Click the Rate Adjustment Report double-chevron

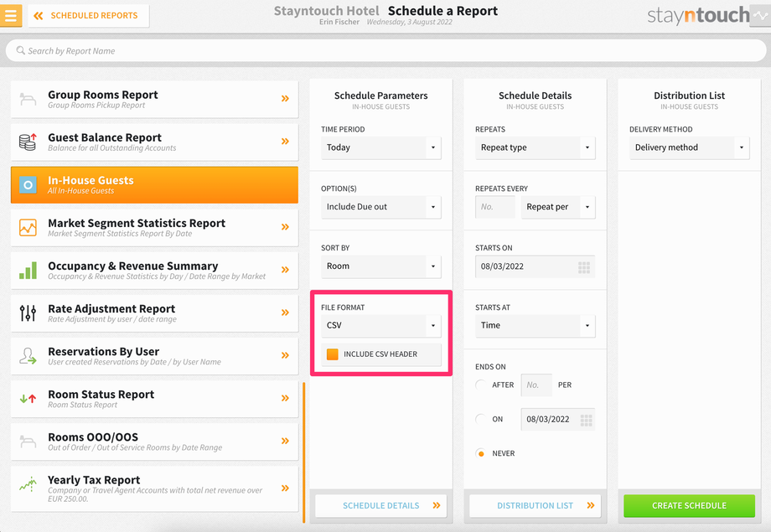coord(285,312)
